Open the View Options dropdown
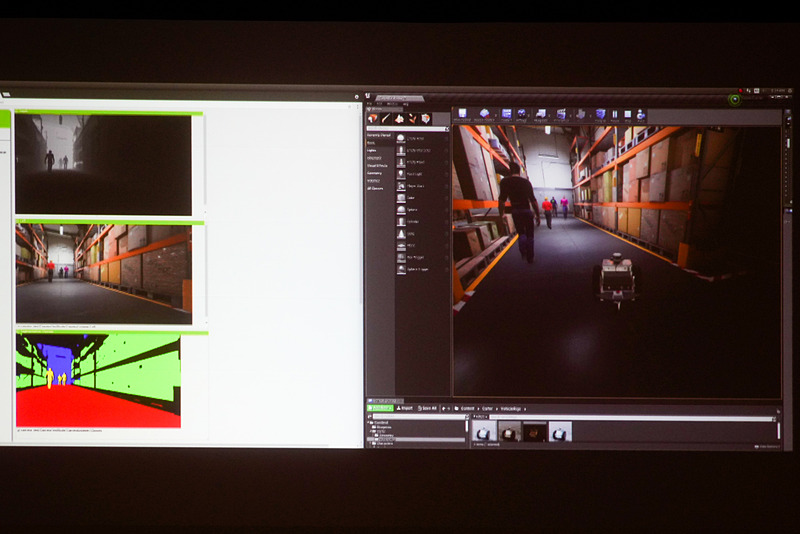The image size is (800, 534). click(768, 446)
